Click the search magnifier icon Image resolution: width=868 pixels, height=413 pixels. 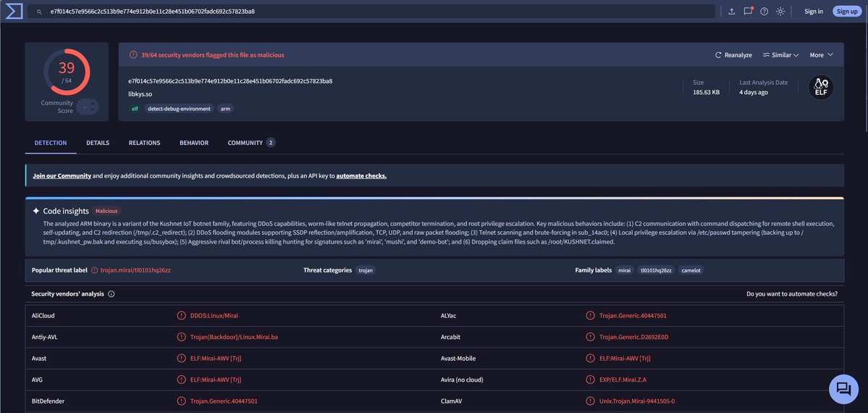pos(39,11)
